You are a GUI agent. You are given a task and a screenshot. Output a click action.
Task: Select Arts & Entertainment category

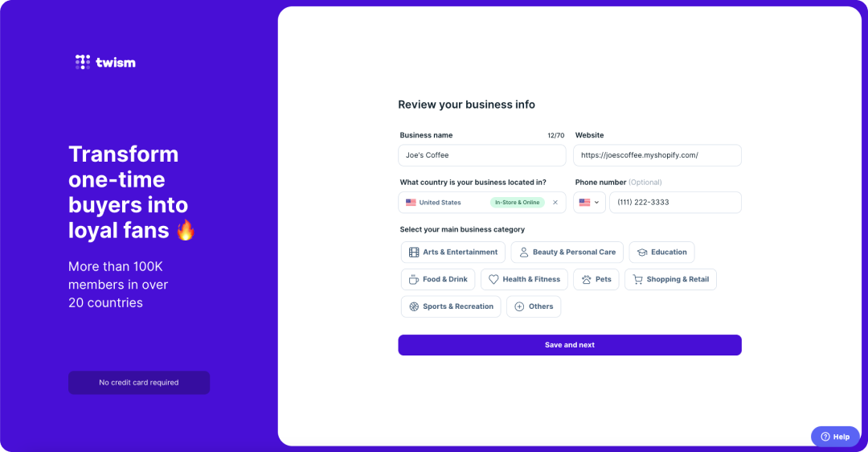452,252
